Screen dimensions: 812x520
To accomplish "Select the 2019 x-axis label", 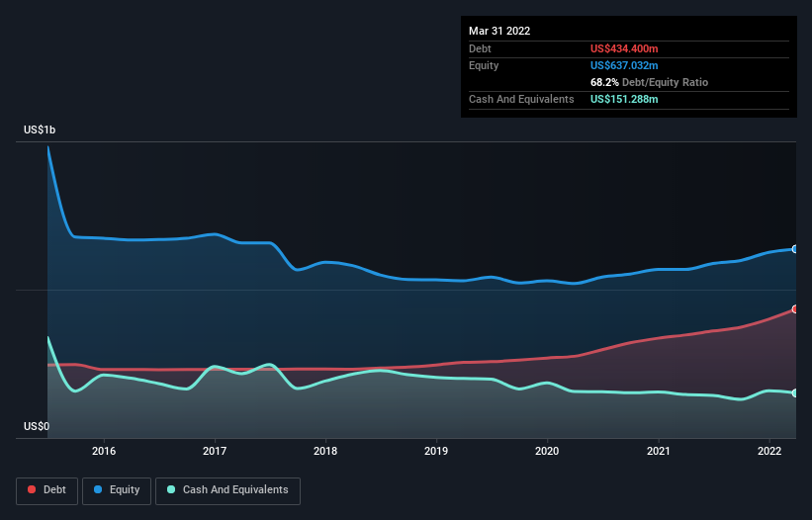I will pyautogui.click(x=436, y=451).
